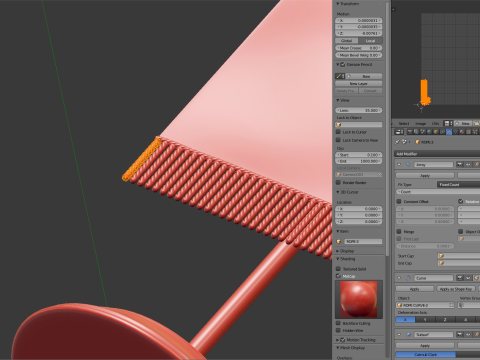Expand the Display panel
The height and width of the screenshot is (360, 480).
(x=338, y=251)
